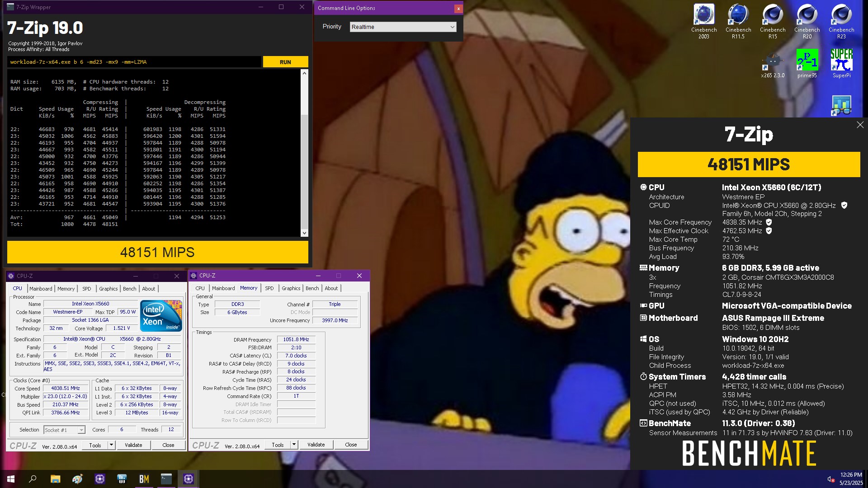Open the partially hidden desktop shortcut below SuperPi
The width and height of the screenshot is (868, 488).
[841, 106]
